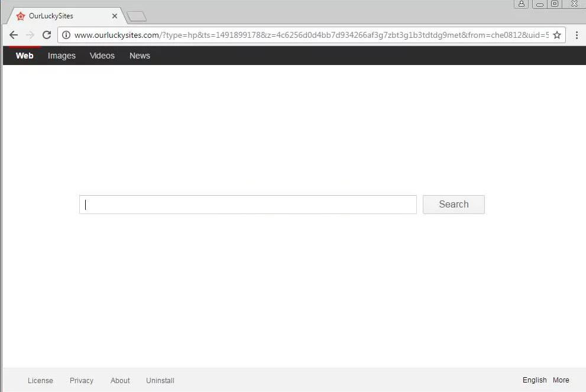This screenshot has height=392, width=586.
Task: Focus the main search input box
Action: 248,205
